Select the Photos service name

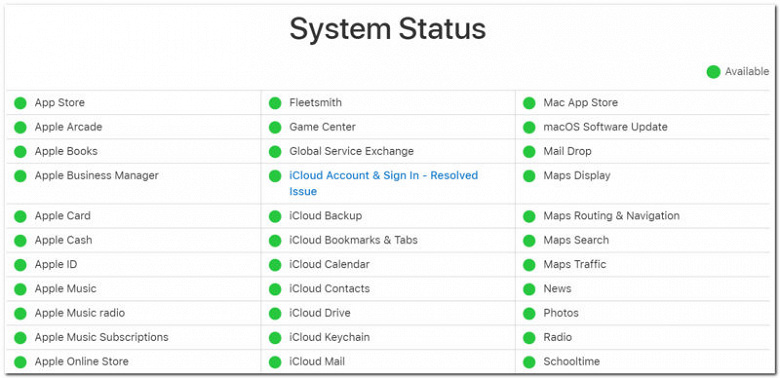(x=561, y=313)
